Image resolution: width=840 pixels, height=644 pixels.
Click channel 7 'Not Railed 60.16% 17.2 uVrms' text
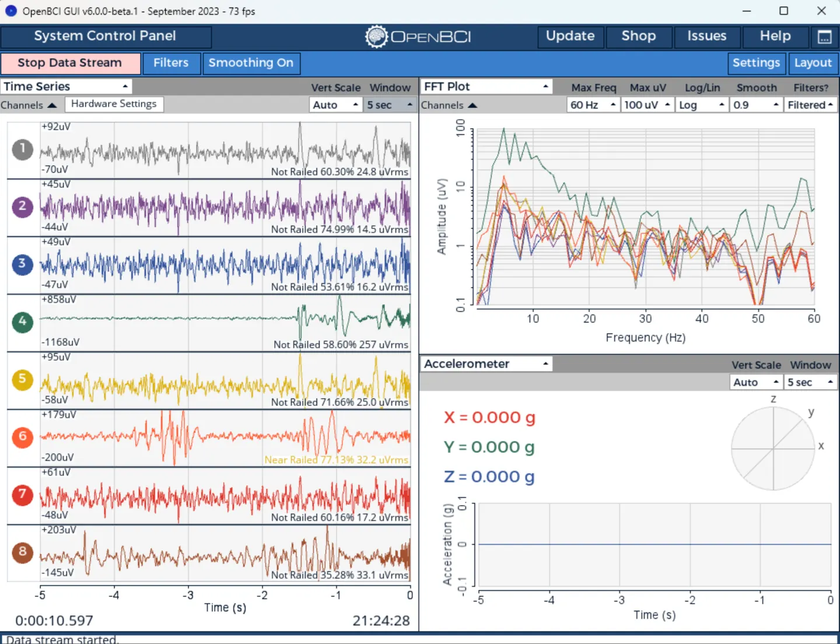click(x=340, y=517)
